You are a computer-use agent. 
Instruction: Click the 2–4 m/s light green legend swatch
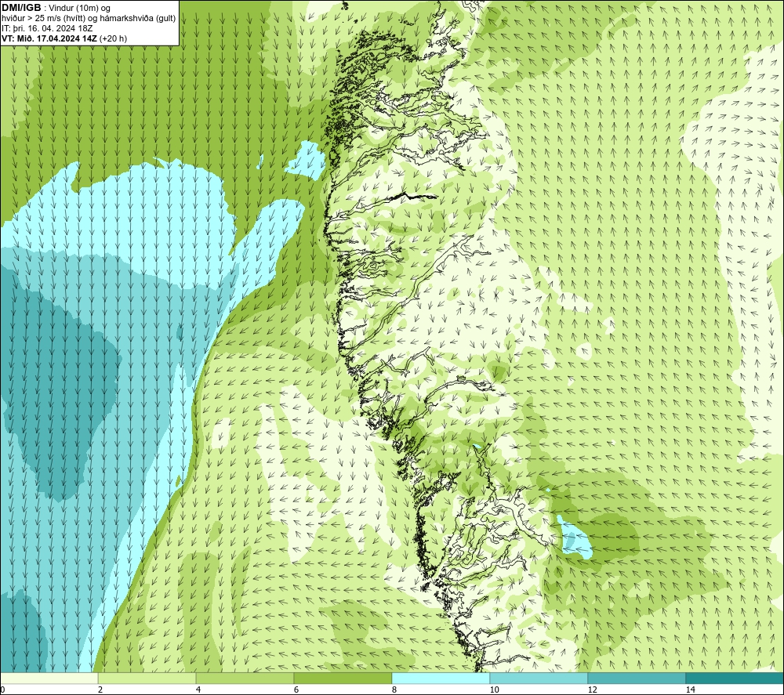pos(147,678)
